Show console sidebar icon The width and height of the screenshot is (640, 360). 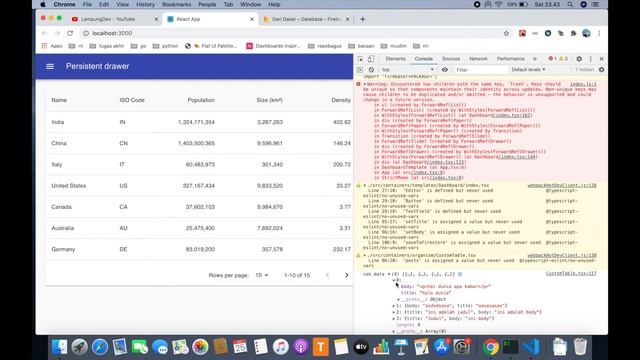(x=360, y=70)
